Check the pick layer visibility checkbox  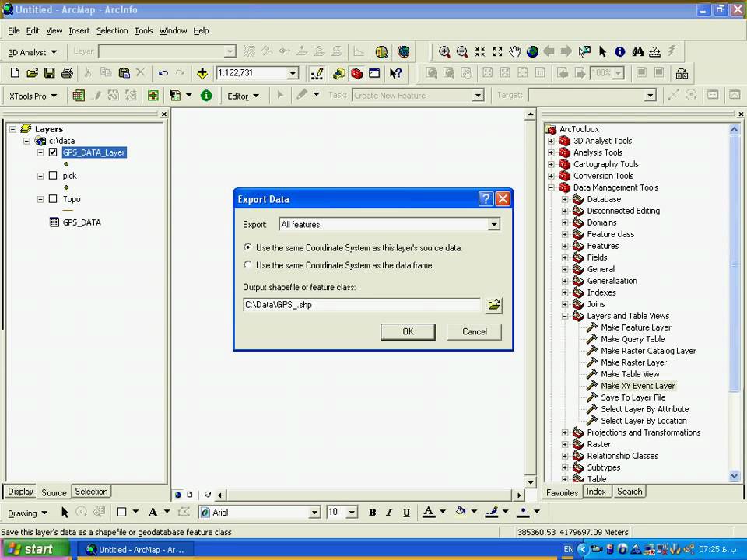pos(53,176)
